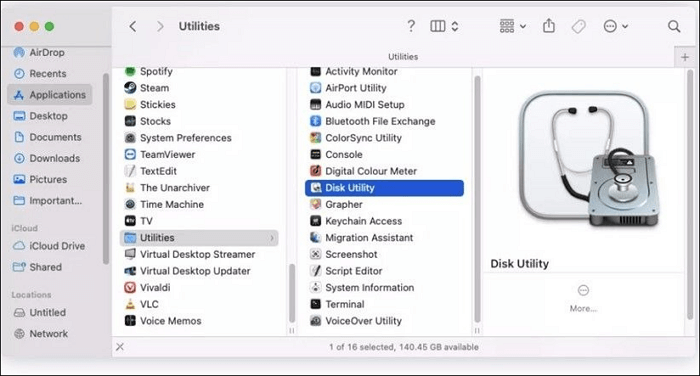Add a new tab with plus button

click(685, 57)
